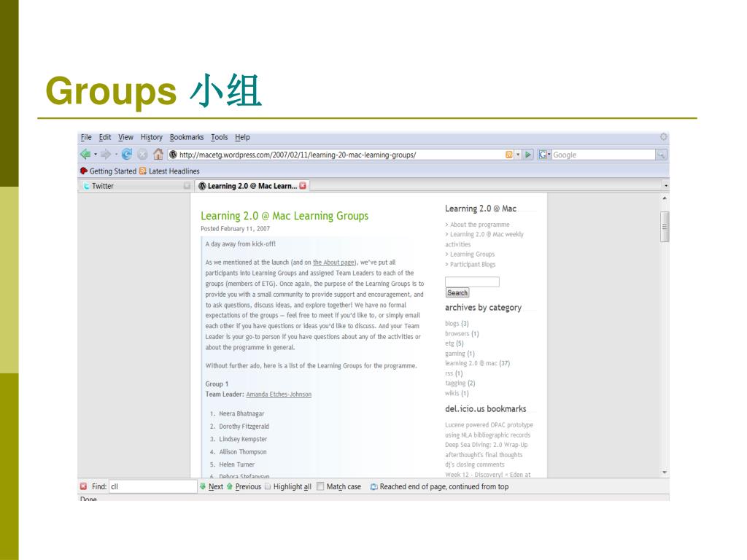Open 'Learning 2.0 @ Mac weekly activities' link
Screen dimensions: 747x560
[x=484, y=239]
